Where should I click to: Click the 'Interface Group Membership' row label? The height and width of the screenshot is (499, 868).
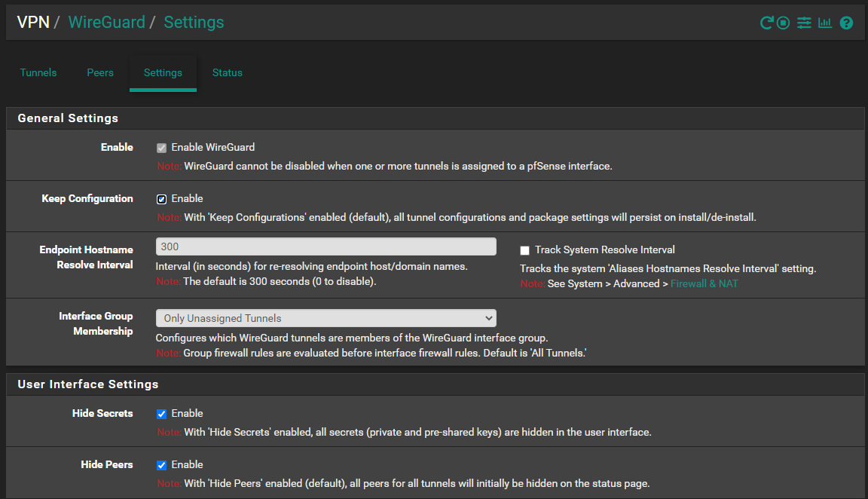pos(96,323)
